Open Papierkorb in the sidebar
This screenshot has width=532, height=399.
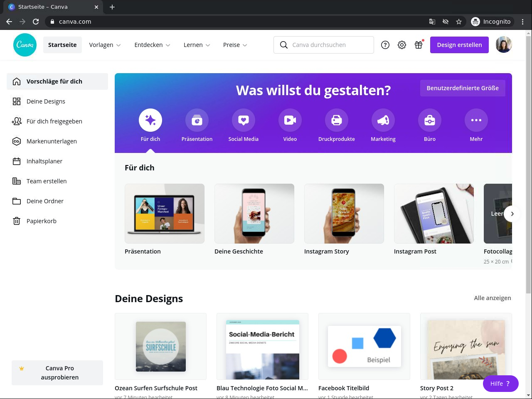click(57, 221)
